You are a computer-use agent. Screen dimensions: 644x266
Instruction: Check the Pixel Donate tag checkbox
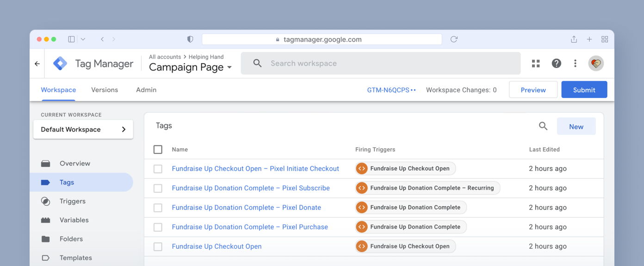tap(158, 208)
